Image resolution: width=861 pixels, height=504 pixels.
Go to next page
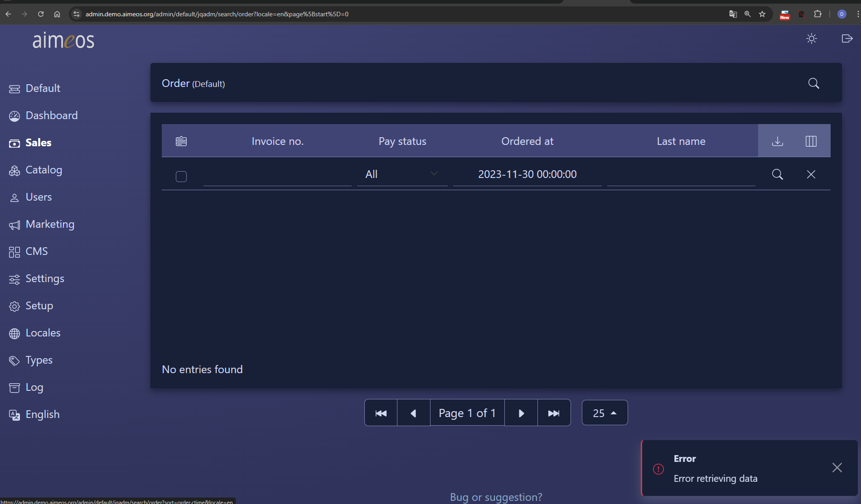pos(521,413)
